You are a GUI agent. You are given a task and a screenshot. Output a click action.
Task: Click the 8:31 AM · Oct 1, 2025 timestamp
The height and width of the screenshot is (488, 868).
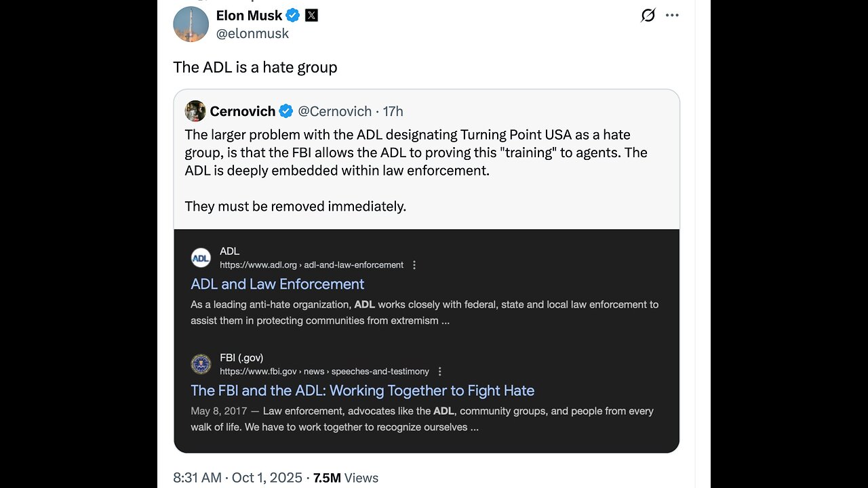pos(237,478)
